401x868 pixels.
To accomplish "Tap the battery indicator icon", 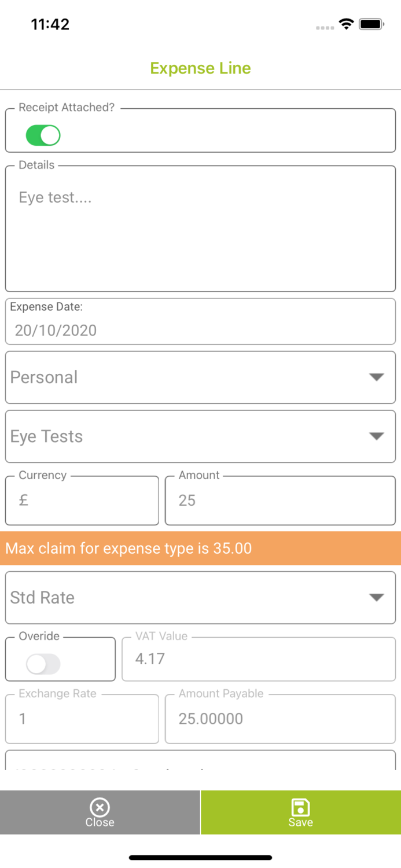I will [371, 24].
